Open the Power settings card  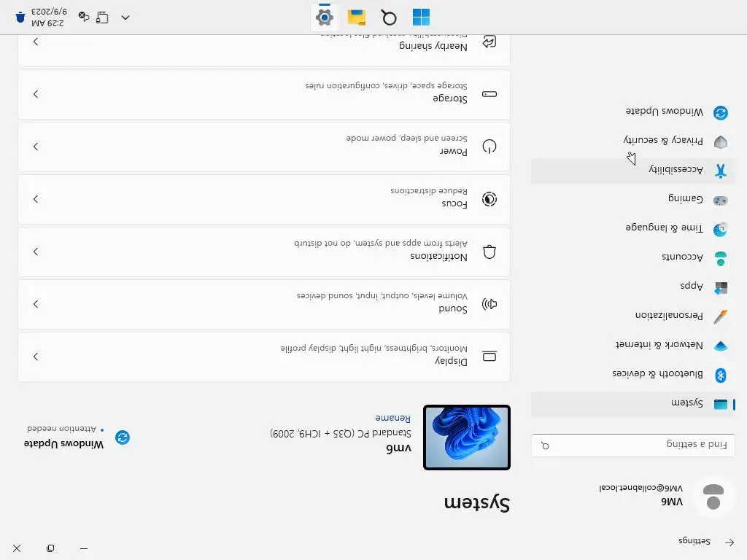(264, 147)
